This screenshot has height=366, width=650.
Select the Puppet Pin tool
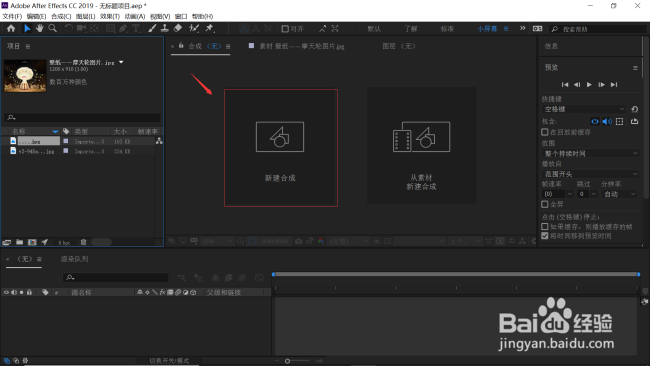point(209,28)
